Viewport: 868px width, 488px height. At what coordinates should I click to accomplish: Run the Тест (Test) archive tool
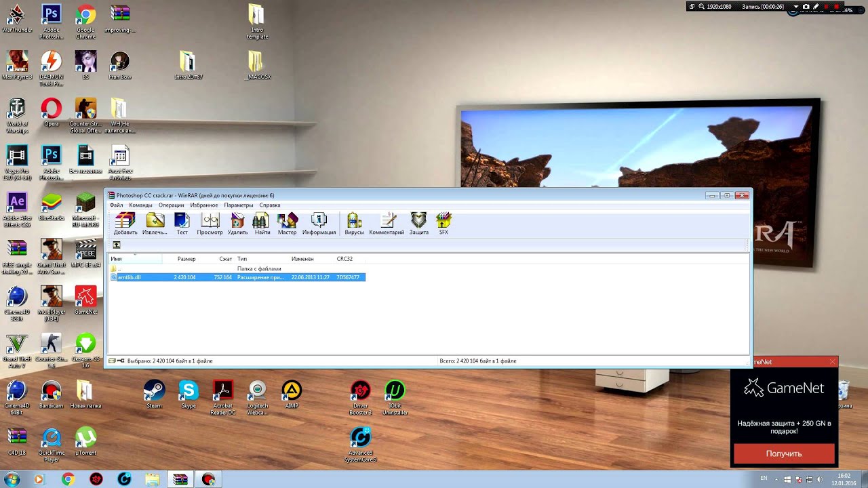[x=182, y=224]
